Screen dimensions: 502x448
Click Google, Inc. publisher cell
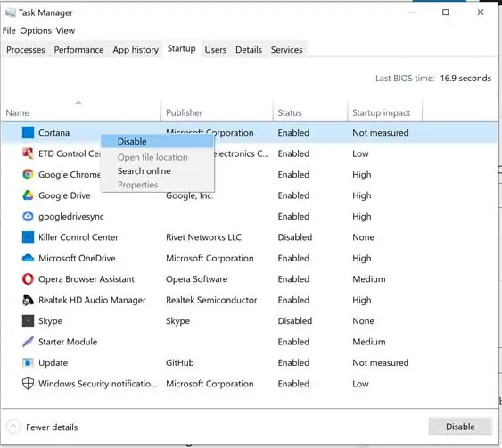[190, 195]
